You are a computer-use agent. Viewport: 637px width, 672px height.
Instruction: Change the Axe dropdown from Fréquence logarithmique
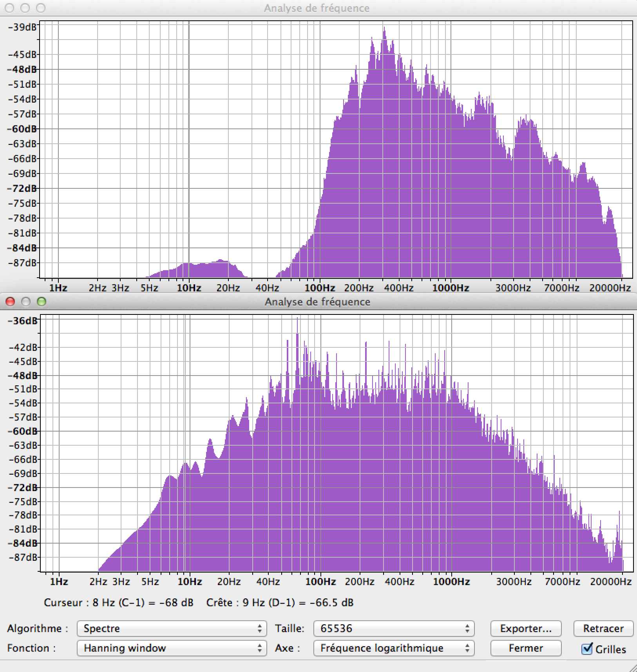pos(394,648)
